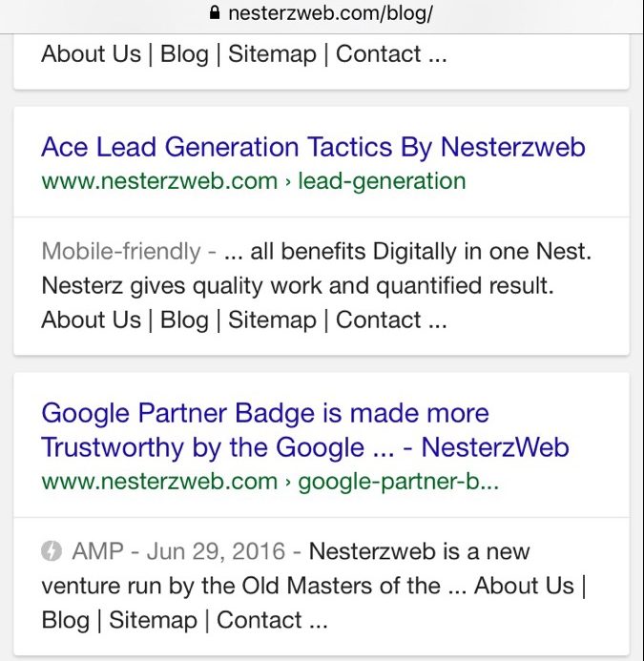Tap the partially visible top result card snippet
Image resolution: width=644 pixels, height=661 pixels.
(x=244, y=54)
